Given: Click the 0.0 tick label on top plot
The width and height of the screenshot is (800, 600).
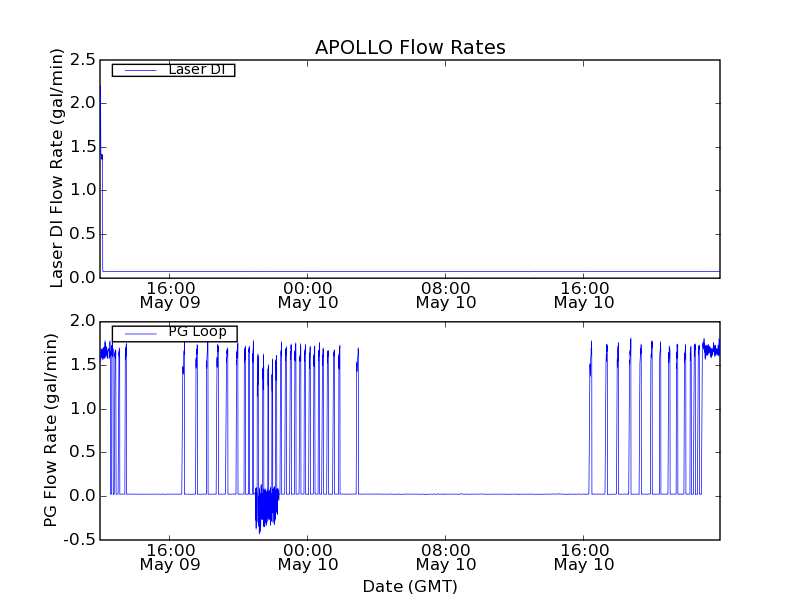Looking at the screenshot, I should [82, 278].
